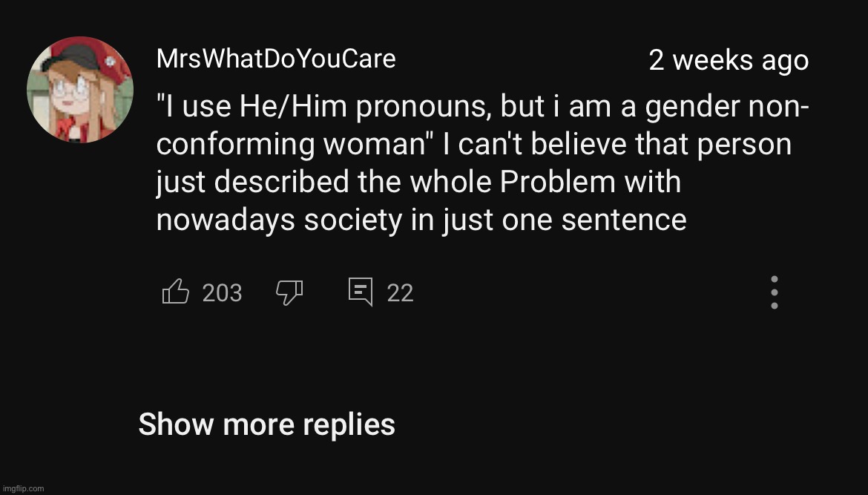
Task: Open replies using the speech bubble icon
Action: click(361, 292)
